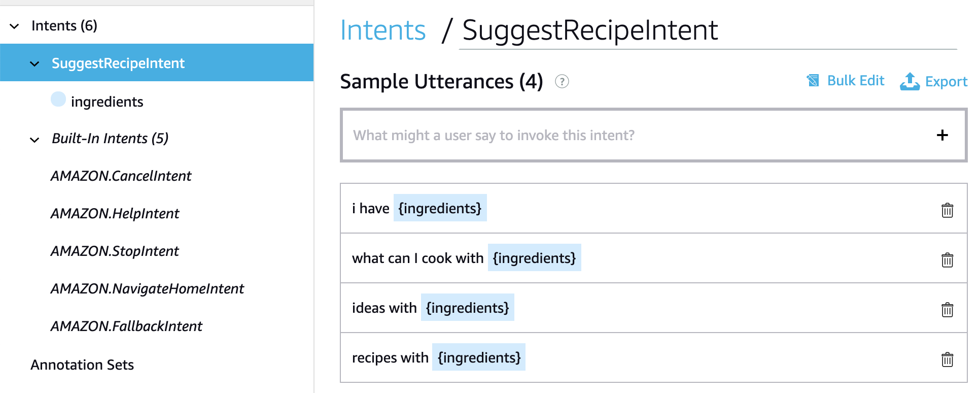Click the plus icon to add an utterance

point(942,135)
